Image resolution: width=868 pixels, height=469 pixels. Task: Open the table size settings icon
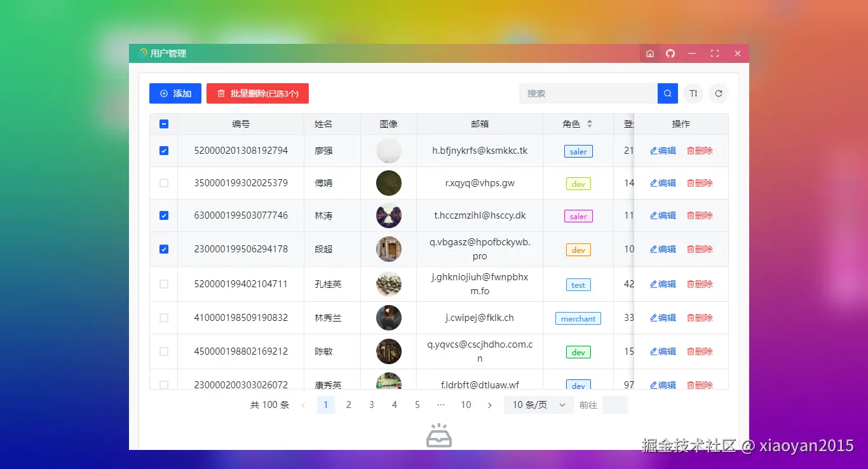point(693,93)
